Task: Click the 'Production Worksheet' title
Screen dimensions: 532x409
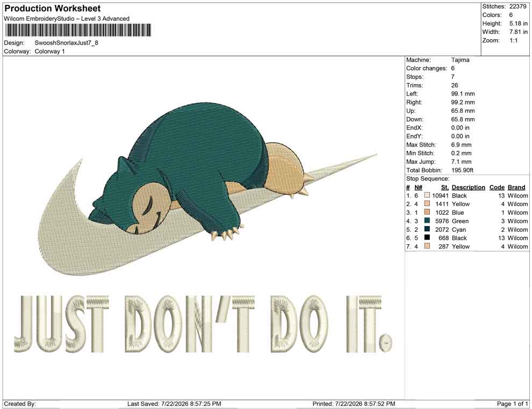Action: (53, 8)
